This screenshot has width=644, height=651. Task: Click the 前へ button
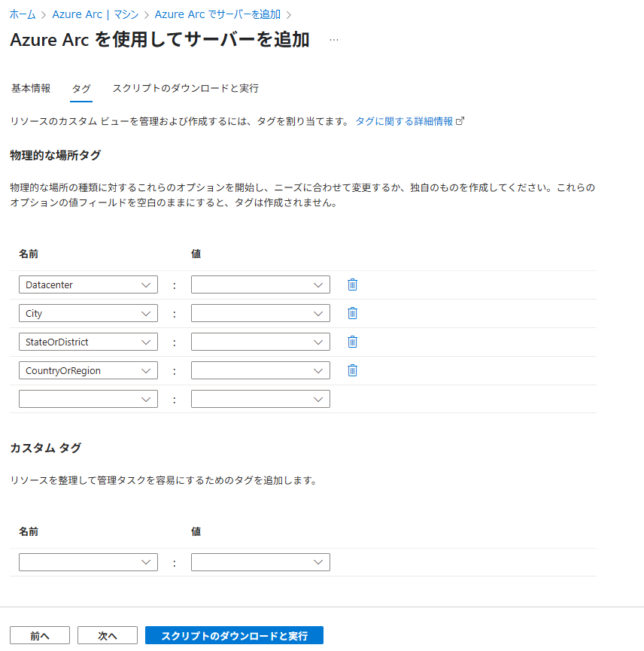40,636
